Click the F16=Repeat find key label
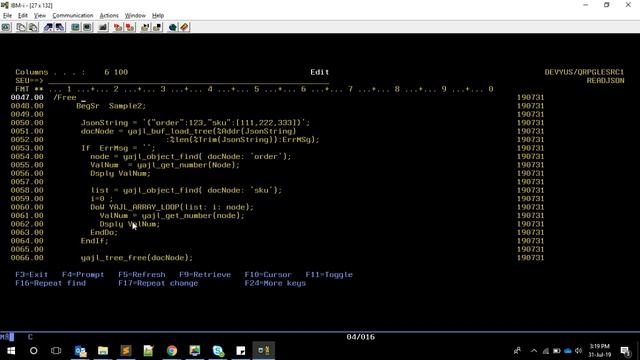Viewport: 640px width, 360px height. click(51, 283)
